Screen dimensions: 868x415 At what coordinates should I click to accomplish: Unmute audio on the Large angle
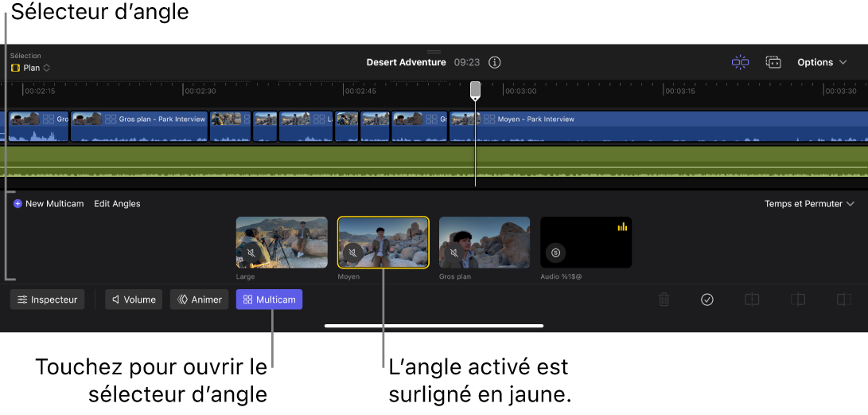click(x=251, y=253)
